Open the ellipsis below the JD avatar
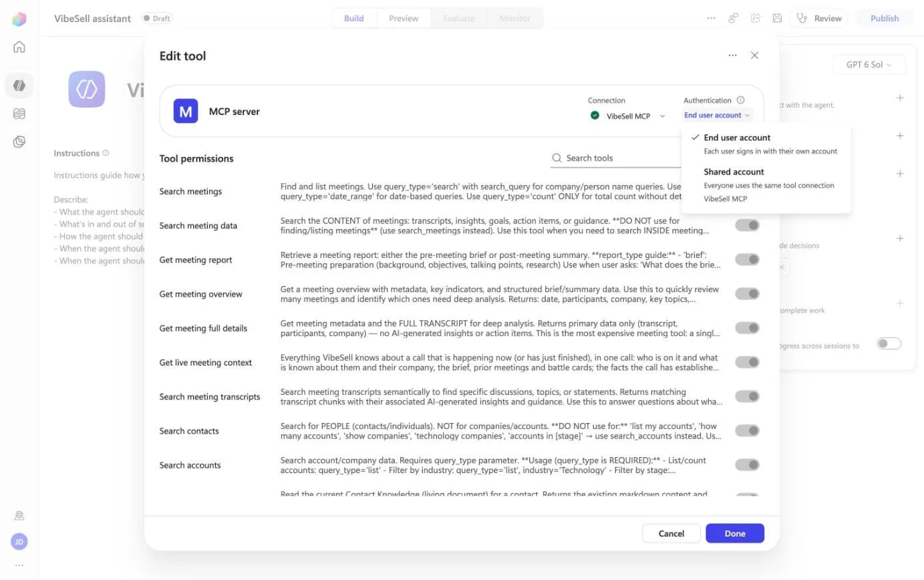924x580 pixels. (x=19, y=565)
